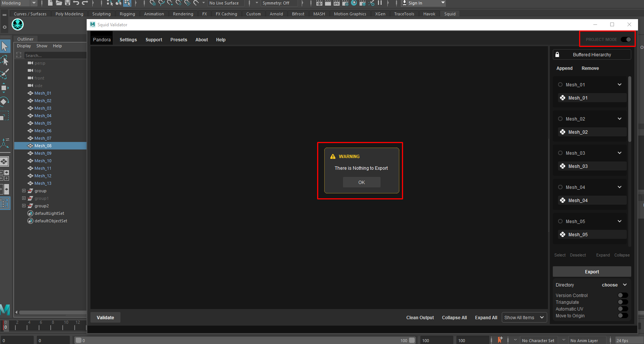
Task: Toggle the Outliner panel layout icon
Action: pos(5,204)
